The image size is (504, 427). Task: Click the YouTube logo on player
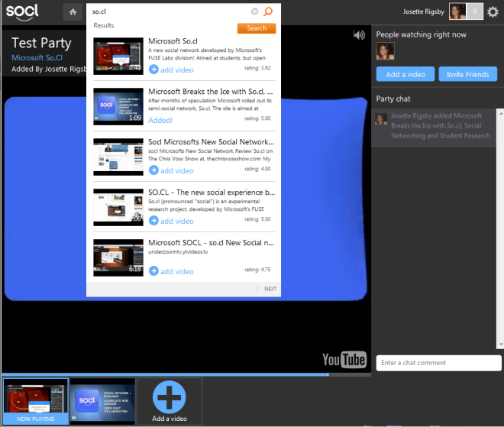pos(344,360)
